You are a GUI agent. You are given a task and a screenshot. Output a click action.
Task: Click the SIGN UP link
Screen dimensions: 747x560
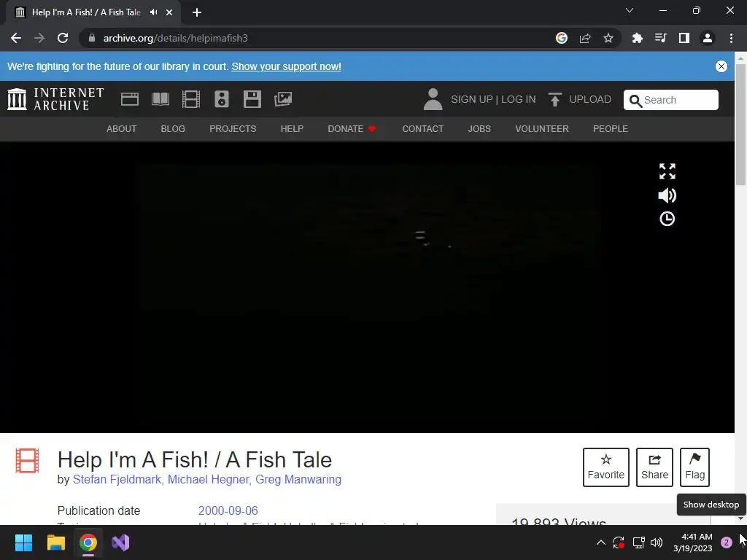coord(472,99)
